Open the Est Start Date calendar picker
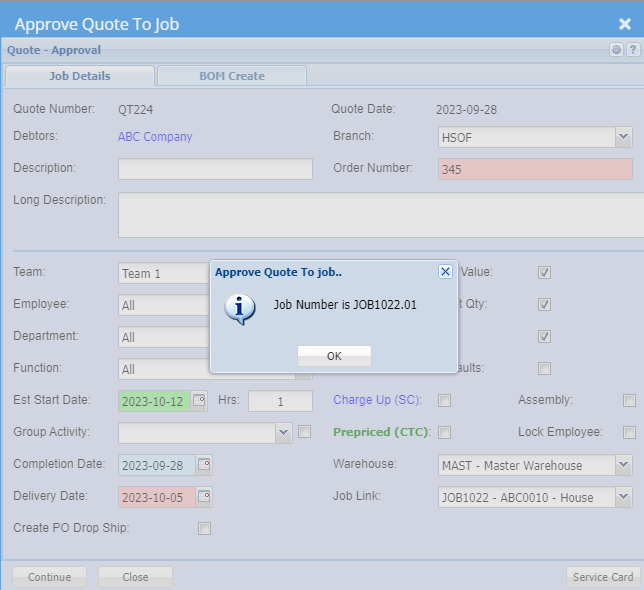The image size is (644, 590). (199, 401)
